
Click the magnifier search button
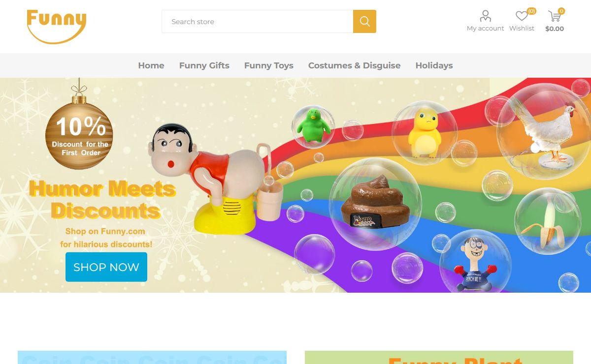(x=364, y=22)
